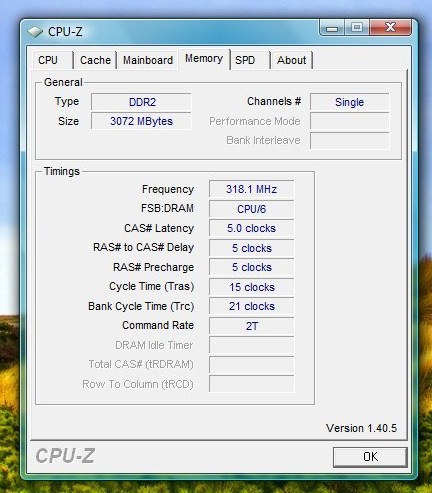Close the CPU-Z window
The height and width of the screenshot is (493, 432).
390,27
